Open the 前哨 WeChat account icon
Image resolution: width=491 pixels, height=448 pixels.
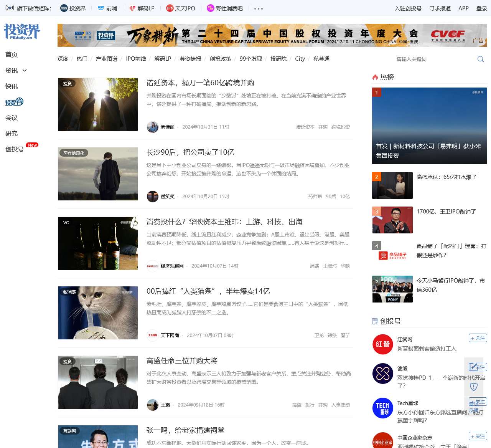coord(101,8)
